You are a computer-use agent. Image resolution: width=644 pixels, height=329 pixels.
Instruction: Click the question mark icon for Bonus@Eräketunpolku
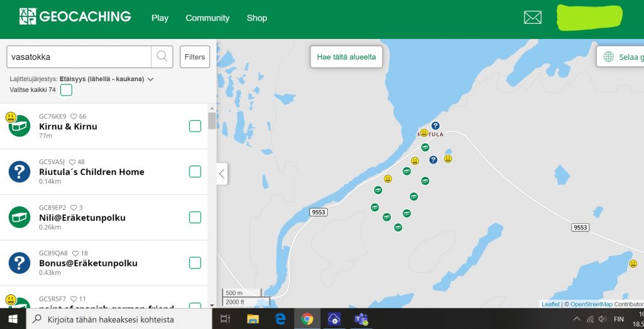click(x=19, y=263)
